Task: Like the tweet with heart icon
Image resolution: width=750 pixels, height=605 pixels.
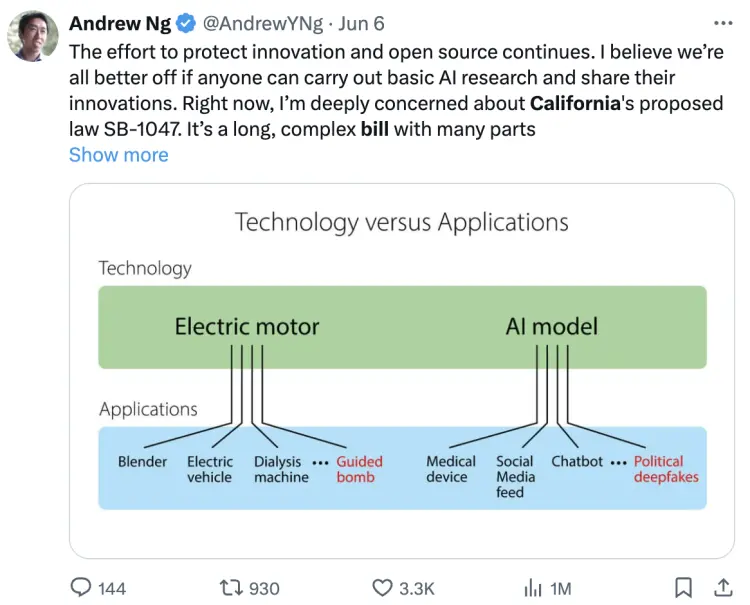Action: 381,587
